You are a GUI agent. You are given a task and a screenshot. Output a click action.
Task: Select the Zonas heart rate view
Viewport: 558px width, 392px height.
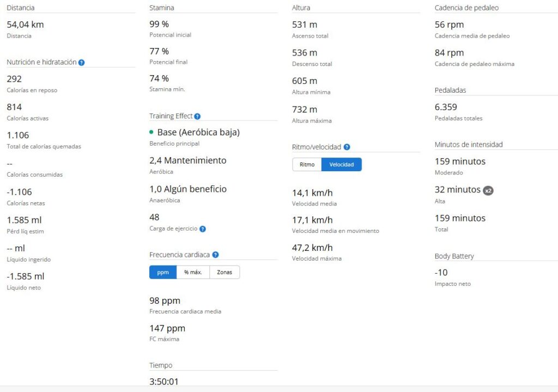[x=225, y=272]
